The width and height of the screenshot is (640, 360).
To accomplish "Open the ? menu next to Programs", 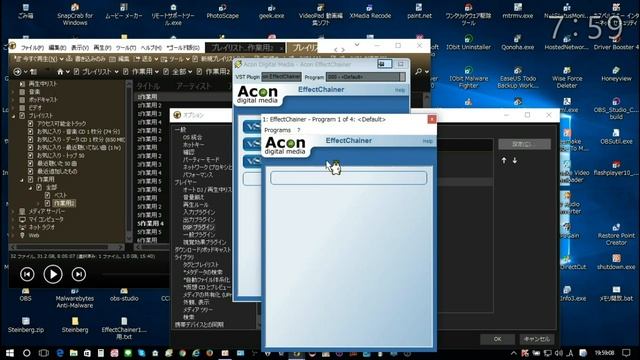I will point(299,130).
